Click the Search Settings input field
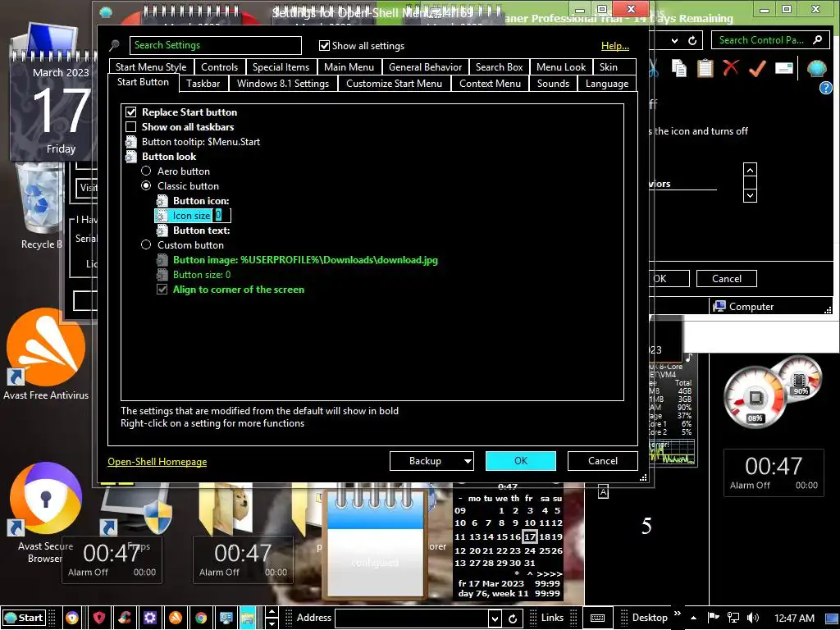This screenshot has height=630, width=840. pyautogui.click(x=216, y=46)
